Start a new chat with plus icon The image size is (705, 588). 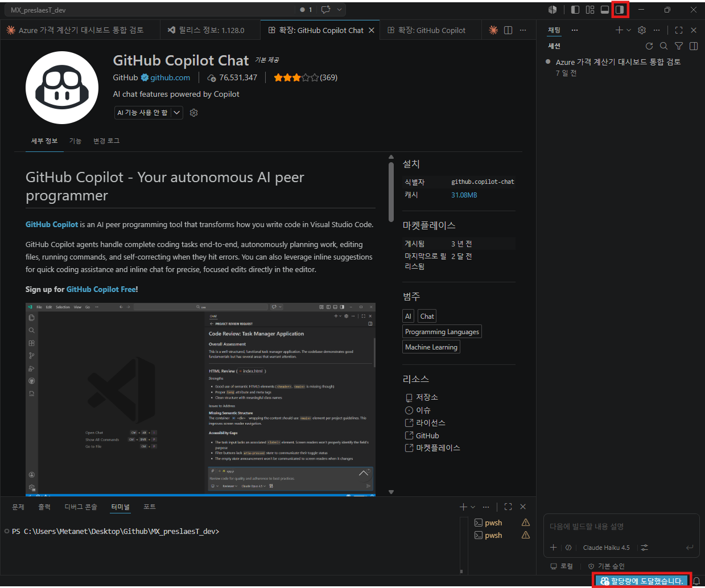click(619, 30)
